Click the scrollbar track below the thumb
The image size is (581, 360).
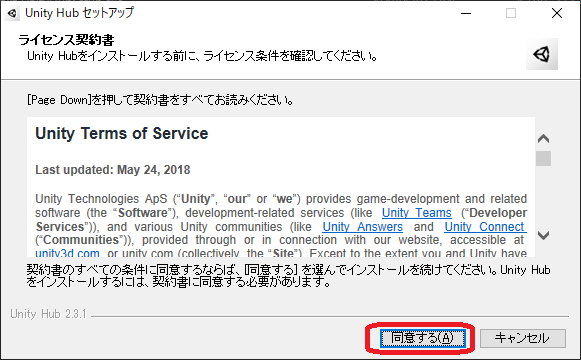pyautogui.click(x=543, y=197)
